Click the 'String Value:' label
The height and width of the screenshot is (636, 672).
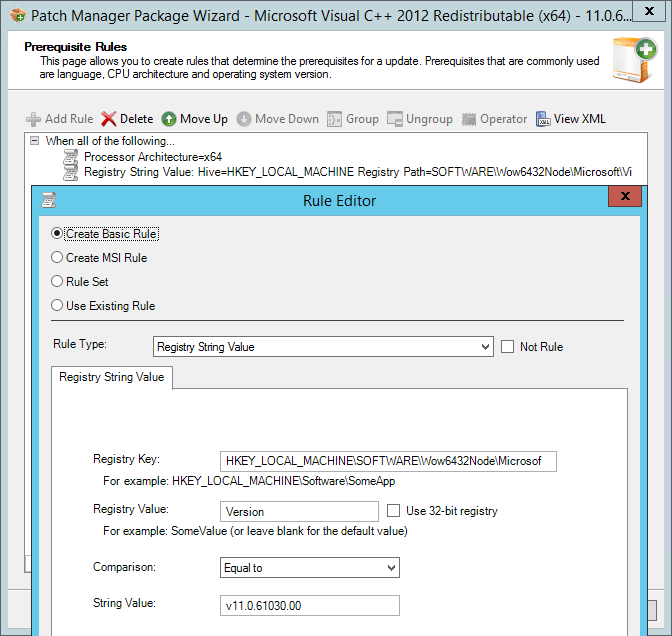[124, 603]
